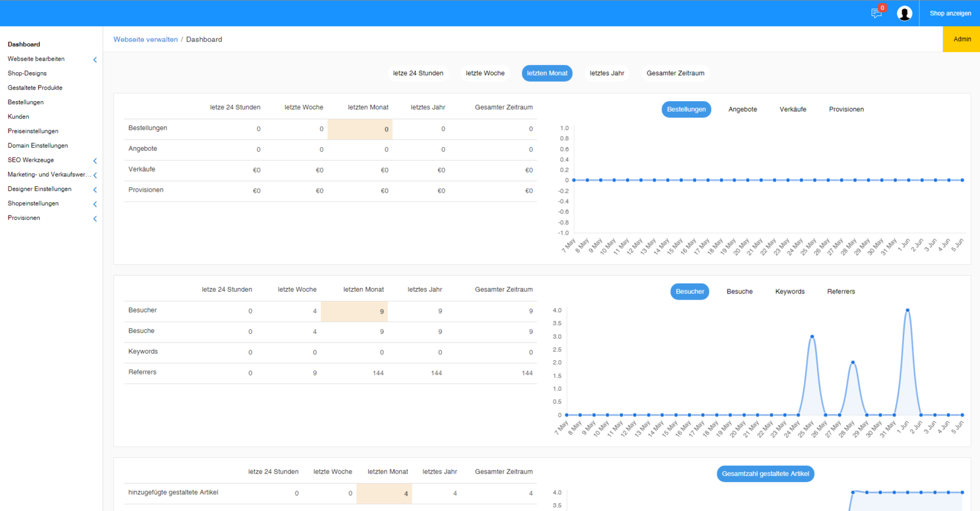
Task: Open the messages notification icon
Action: [876, 13]
